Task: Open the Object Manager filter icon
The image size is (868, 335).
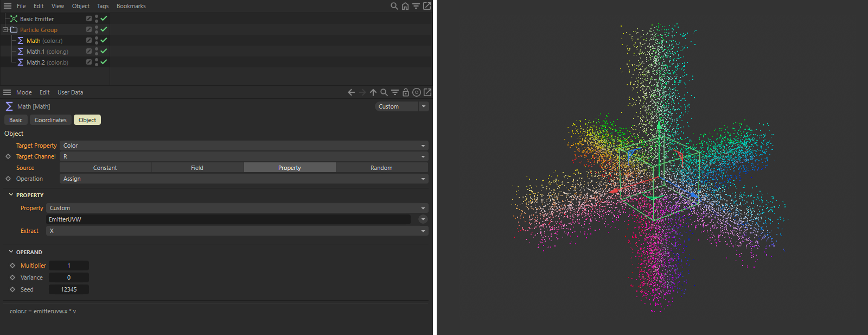Action: point(416,6)
